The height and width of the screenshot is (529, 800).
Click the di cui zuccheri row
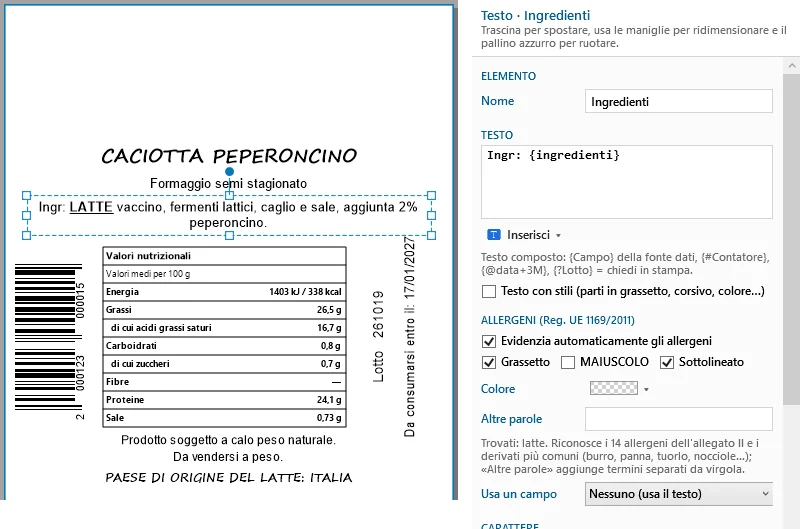pos(224,364)
